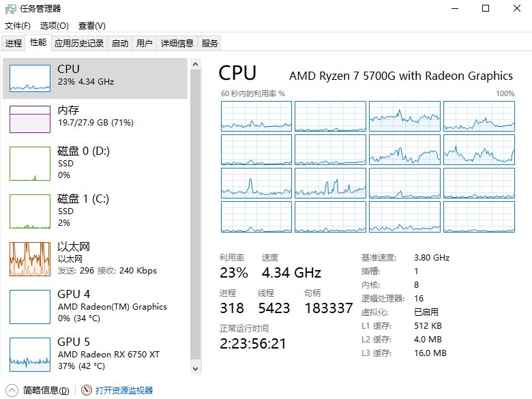Open the 打开资源监视器 link
This screenshot has height=399, width=532.
click(124, 391)
